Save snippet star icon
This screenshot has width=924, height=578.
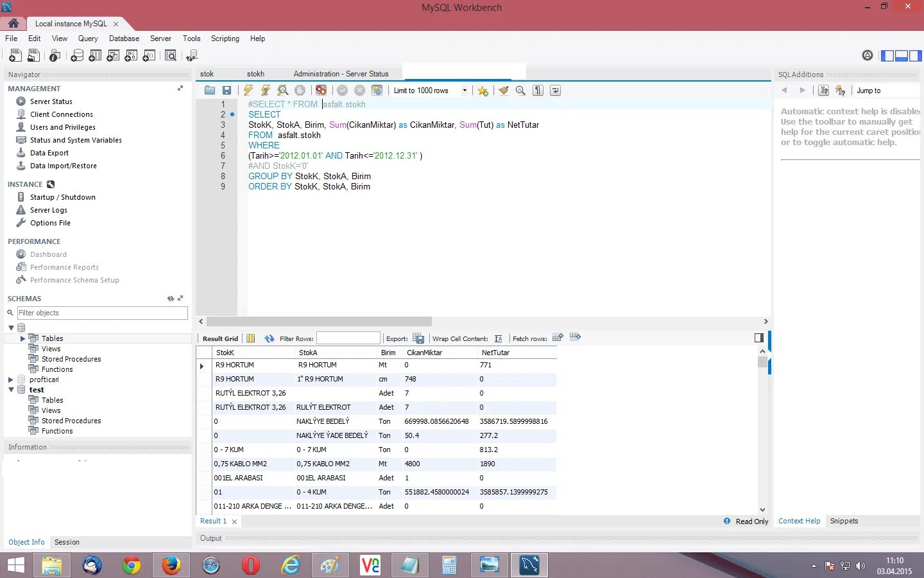(483, 91)
